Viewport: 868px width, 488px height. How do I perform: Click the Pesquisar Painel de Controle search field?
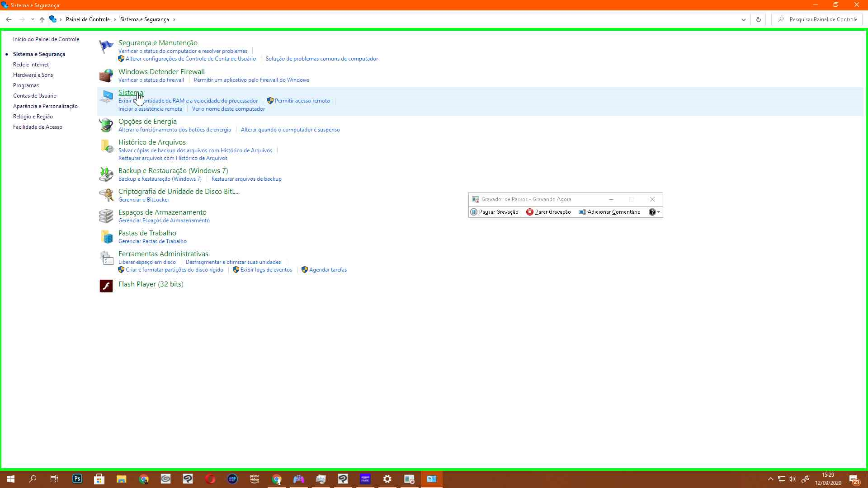coord(823,19)
